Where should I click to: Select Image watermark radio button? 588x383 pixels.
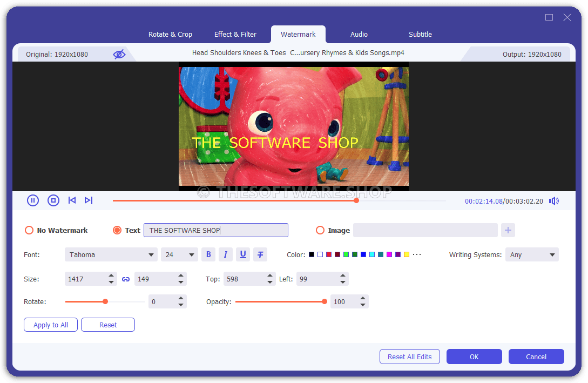click(x=320, y=230)
